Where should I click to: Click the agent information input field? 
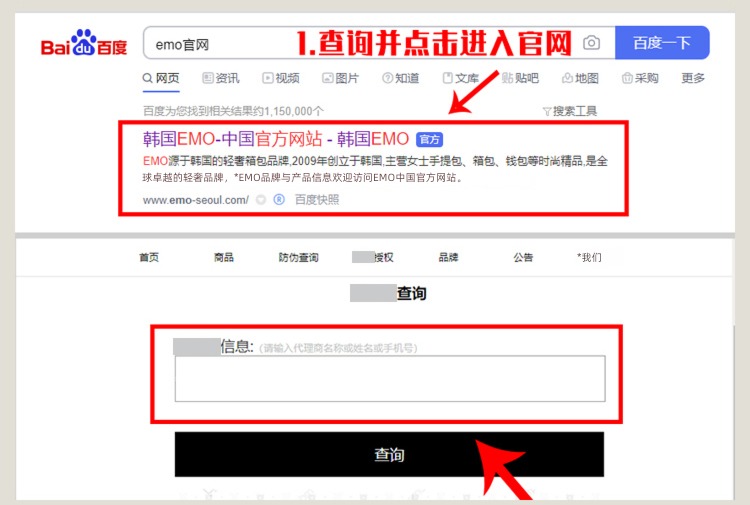click(389, 378)
